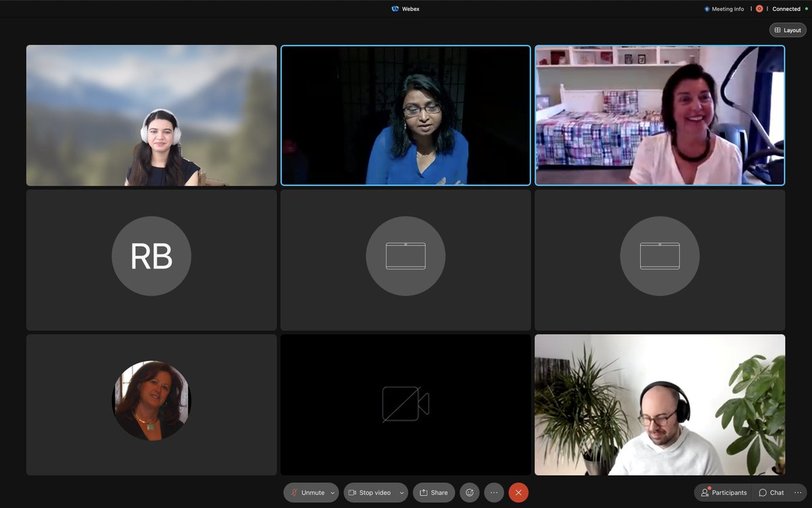Click the middle row right device icon
Screen dimensions: 812x508
(x=660, y=256)
